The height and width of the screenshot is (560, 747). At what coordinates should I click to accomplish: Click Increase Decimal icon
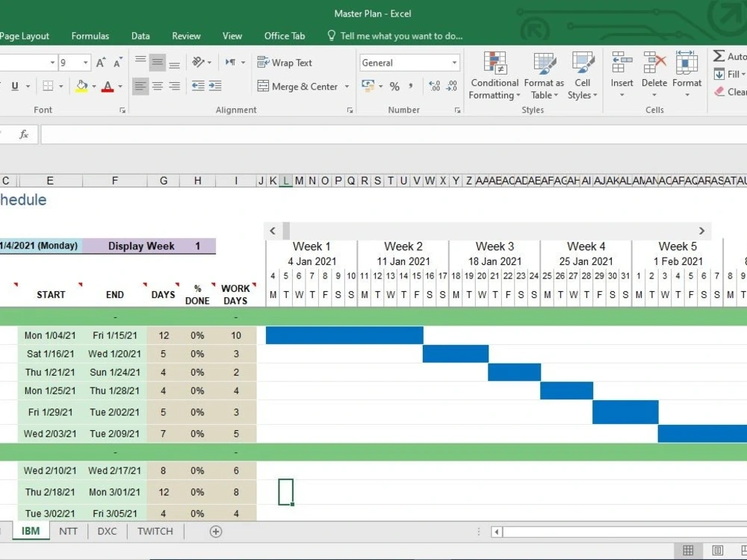(x=435, y=86)
